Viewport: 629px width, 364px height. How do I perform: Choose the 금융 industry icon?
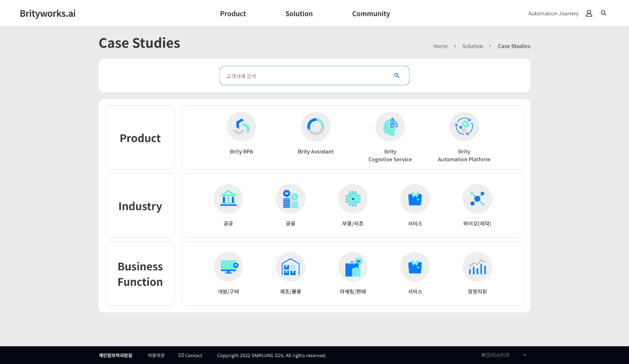(290, 198)
